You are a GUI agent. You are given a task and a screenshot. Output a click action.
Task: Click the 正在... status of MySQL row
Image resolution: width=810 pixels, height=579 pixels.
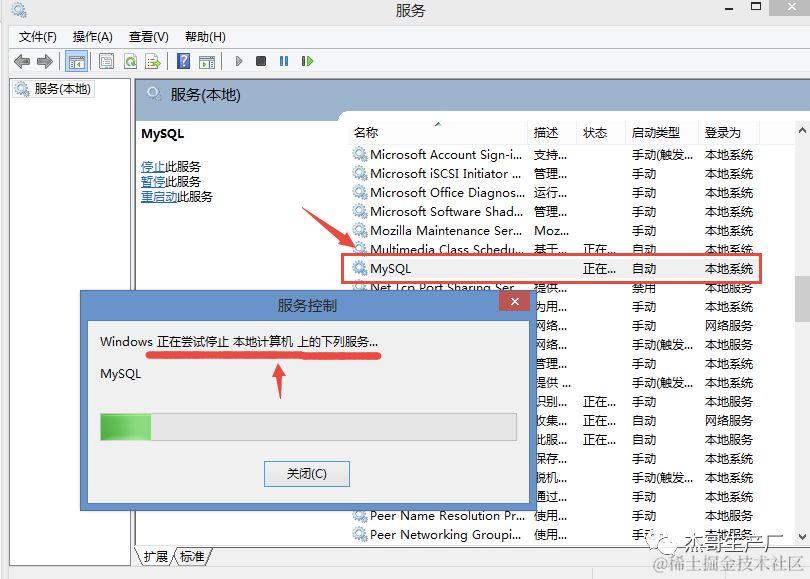coord(599,269)
